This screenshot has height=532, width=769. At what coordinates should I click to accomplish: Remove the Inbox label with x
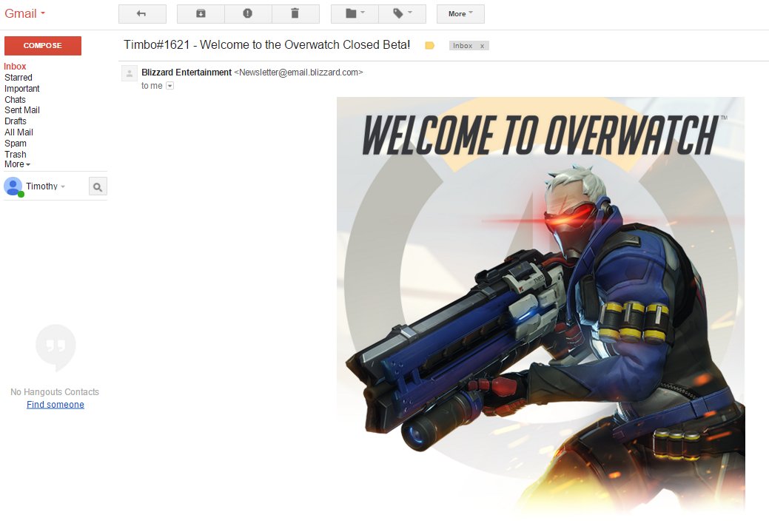pyautogui.click(x=482, y=46)
